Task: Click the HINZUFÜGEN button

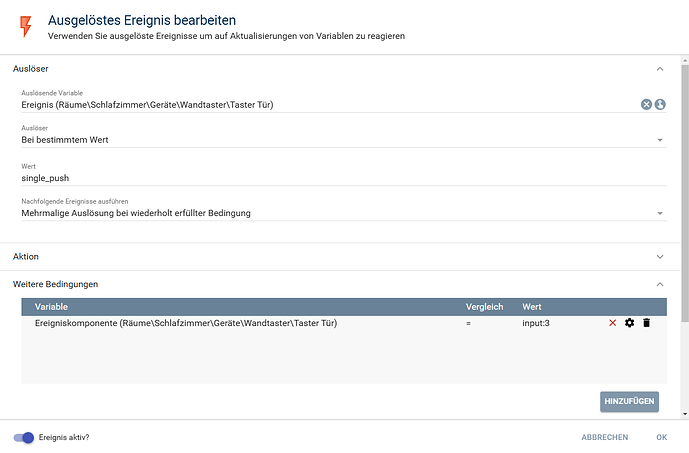Action: [629, 401]
